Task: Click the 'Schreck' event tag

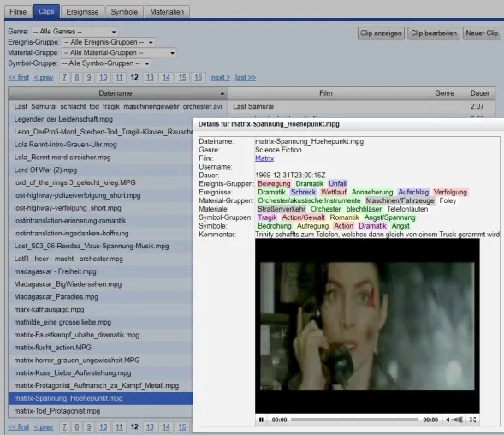Action: [303, 192]
